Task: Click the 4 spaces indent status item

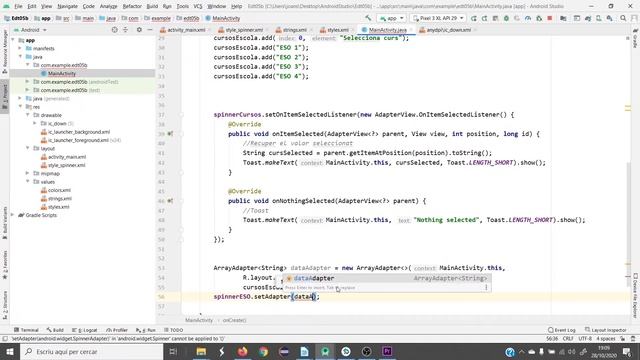Action: click(606, 339)
